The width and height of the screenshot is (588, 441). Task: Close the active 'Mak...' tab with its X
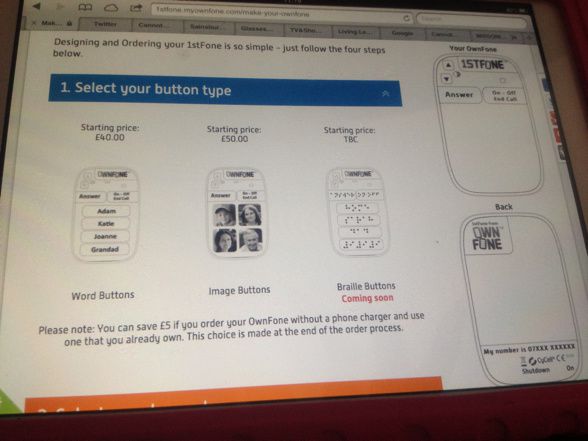point(34,22)
